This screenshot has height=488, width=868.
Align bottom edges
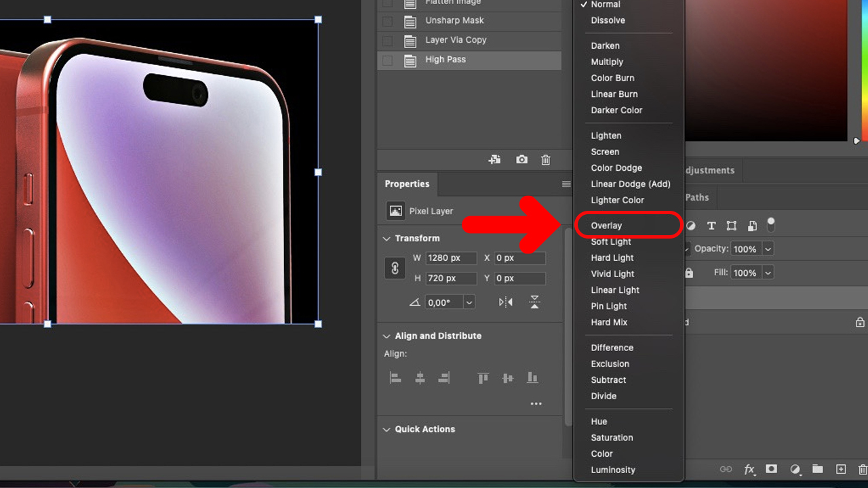tap(532, 378)
